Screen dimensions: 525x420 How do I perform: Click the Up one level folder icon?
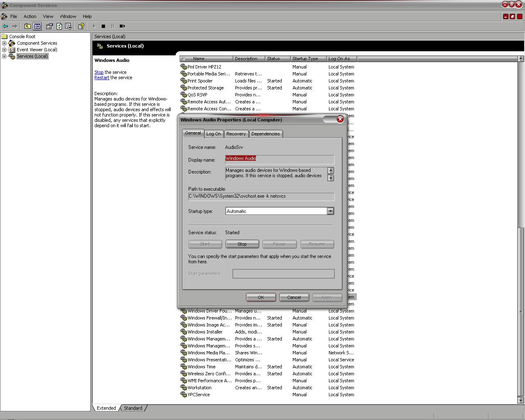pos(27,26)
